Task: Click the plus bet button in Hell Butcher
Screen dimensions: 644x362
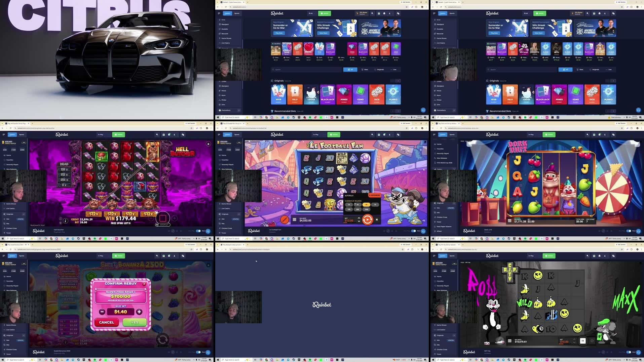Action: point(175,218)
